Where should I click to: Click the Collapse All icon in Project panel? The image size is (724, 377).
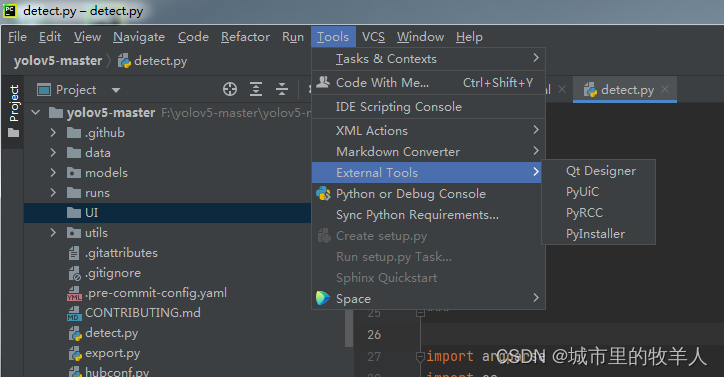pos(282,89)
